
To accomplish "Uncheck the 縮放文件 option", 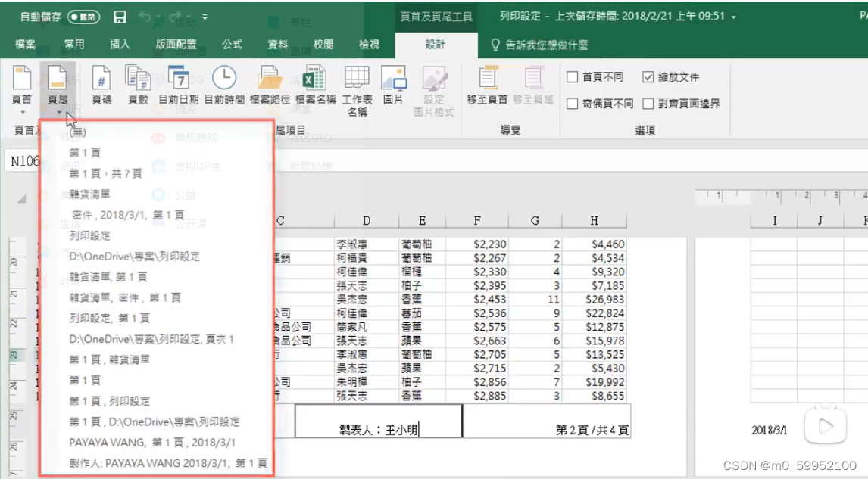I will point(647,76).
